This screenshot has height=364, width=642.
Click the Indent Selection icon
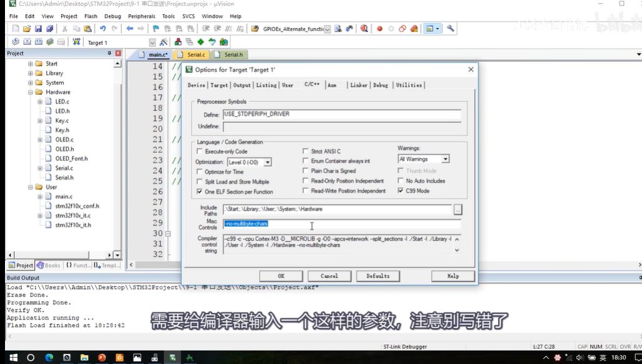(x=205, y=29)
